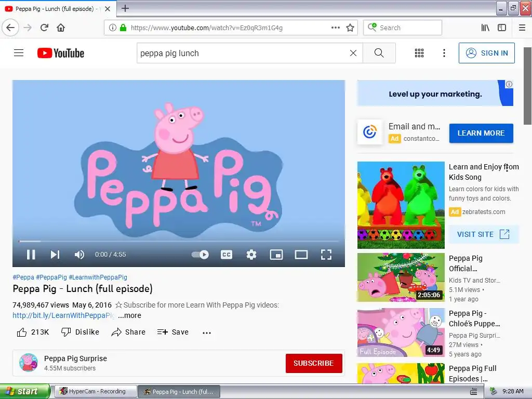The width and height of the screenshot is (532, 399).
Task: Open the Learn colors bears thumbnail
Action: (x=401, y=205)
